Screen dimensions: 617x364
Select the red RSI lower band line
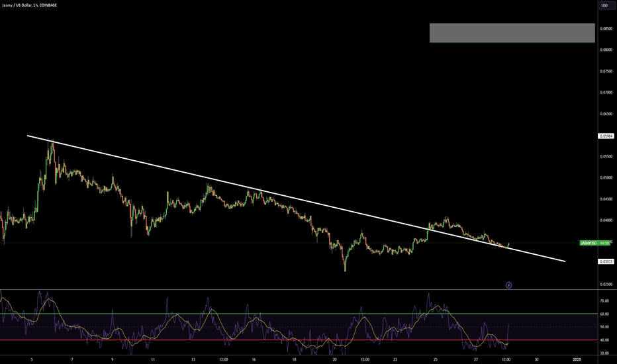299,340
